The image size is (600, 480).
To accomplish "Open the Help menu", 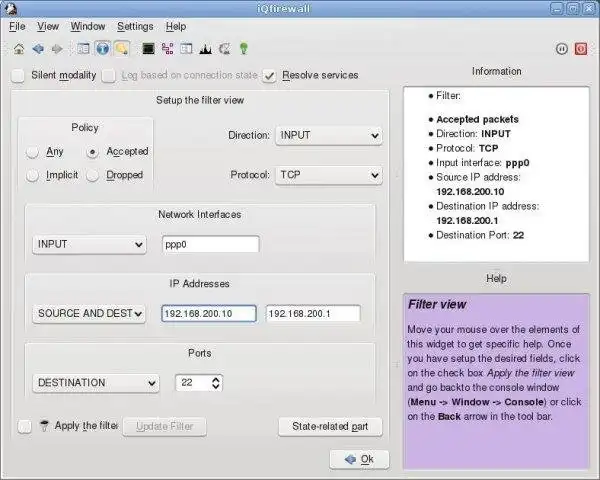I will (x=176, y=26).
